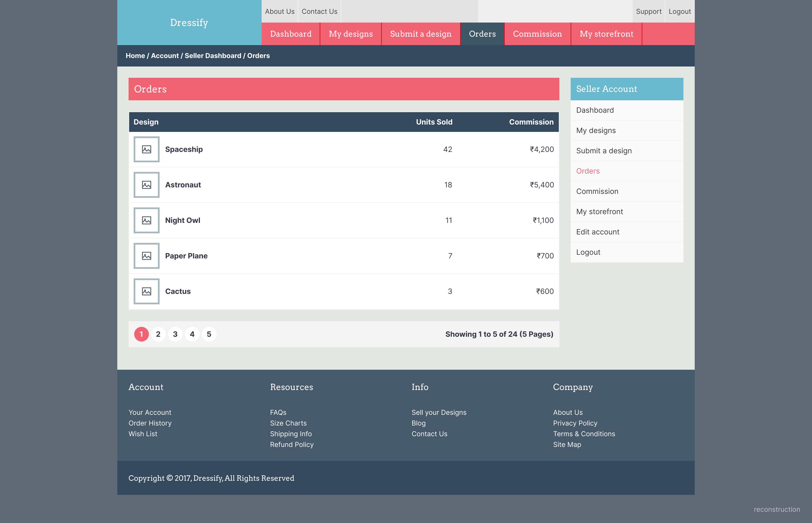Jump to page 5 in pagination
Screen dimensions: 812x523
[209, 334]
